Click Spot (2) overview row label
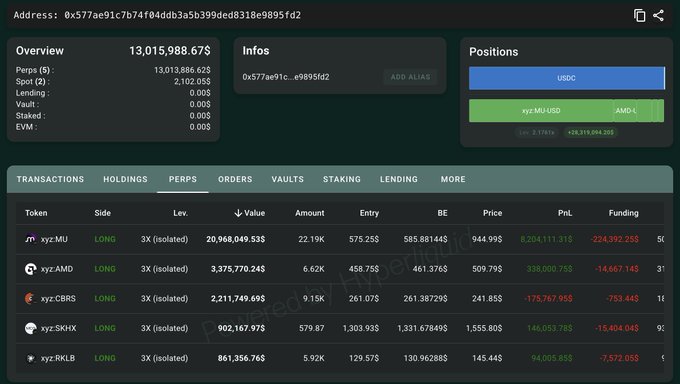This screenshot has height=384, width=680. click(x=33, y=82)
